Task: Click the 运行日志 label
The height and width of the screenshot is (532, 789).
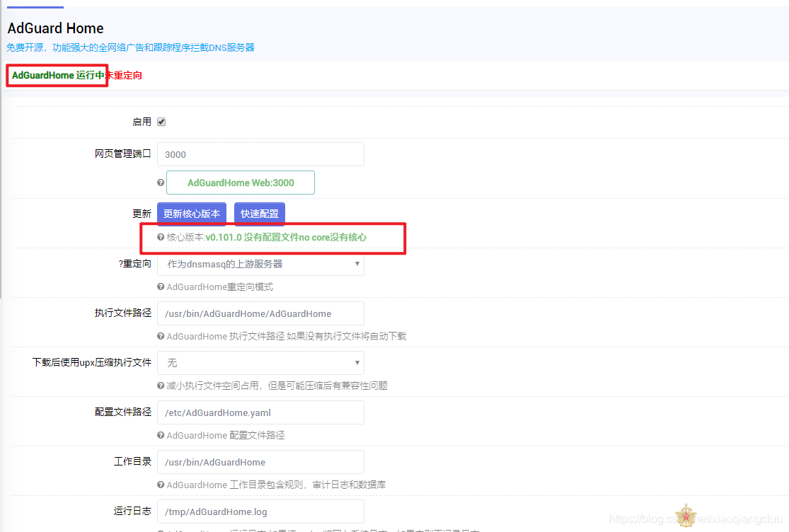Action: (x=132, y=511)
